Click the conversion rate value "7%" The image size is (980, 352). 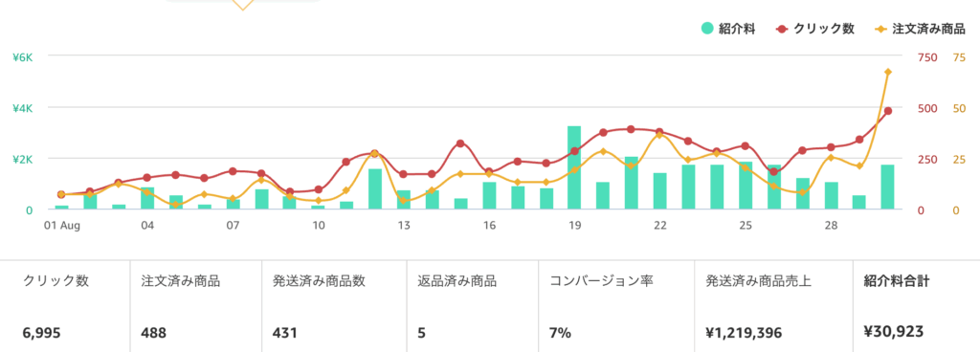[x=561, y=333]
